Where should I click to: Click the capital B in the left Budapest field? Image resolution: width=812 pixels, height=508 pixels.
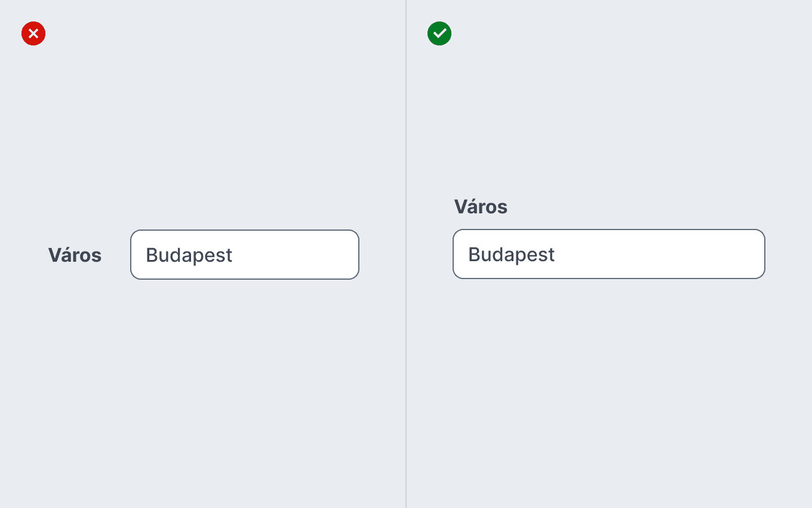click(x=152, y=255)
